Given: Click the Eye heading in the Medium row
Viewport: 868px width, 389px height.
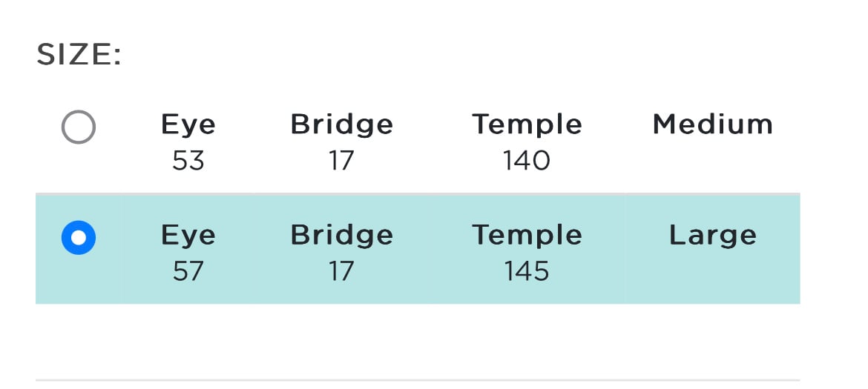Looking at the screenshot, I should tap(188, 125).
